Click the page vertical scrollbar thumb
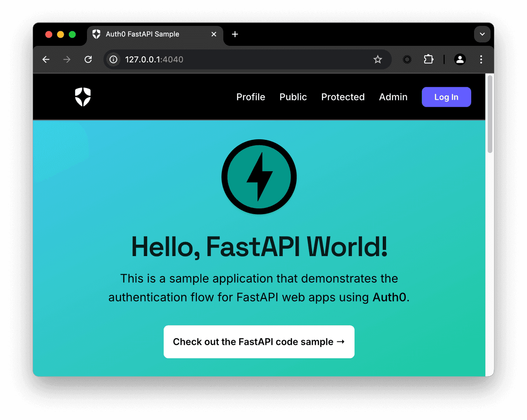Image resolution: width=527 pixels, height=420 pixels. pyautogui.click(x=490, y=114)
